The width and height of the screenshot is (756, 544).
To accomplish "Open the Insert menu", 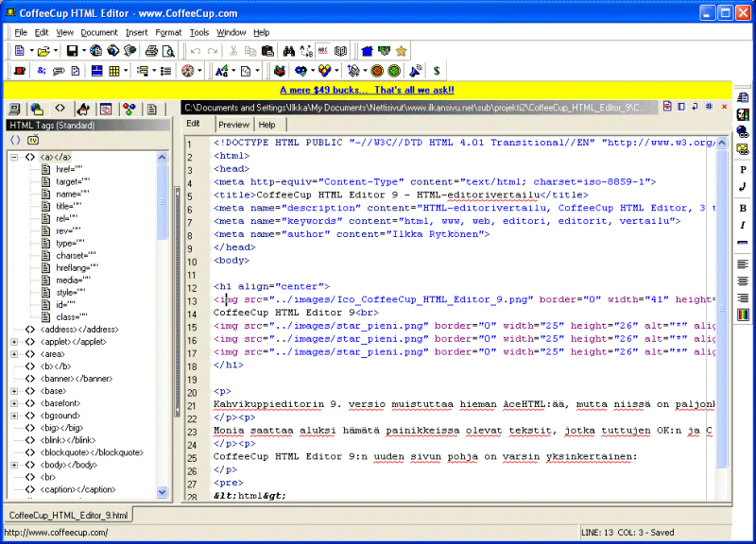I will [136, 32].
